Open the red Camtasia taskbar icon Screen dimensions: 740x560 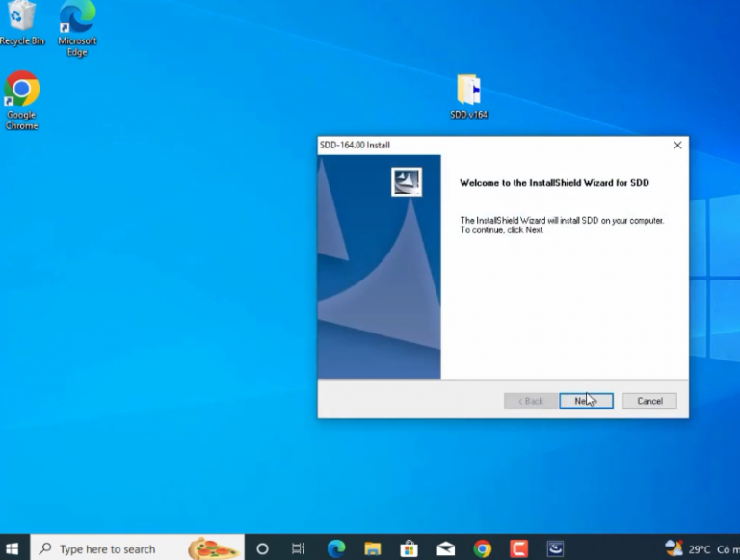tap(519, 548)
